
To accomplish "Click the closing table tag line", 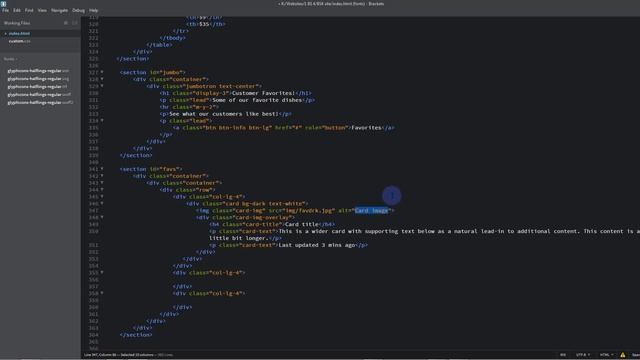I will pos(159,45).
